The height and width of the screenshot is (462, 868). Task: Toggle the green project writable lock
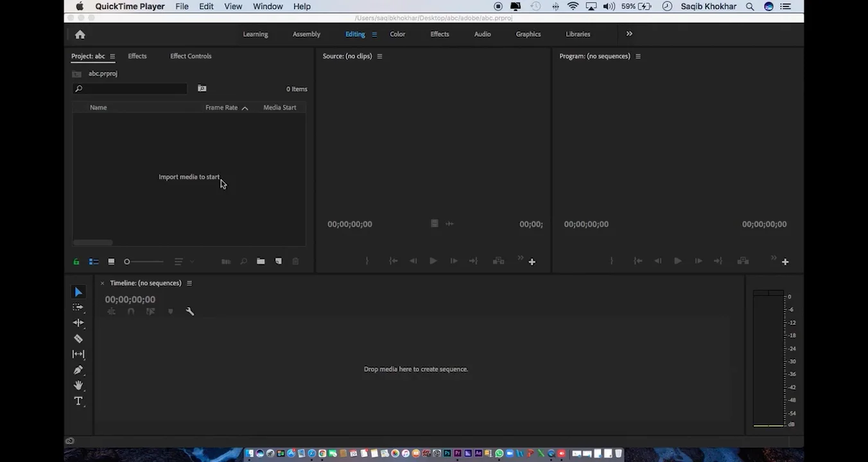pos(76,261)
